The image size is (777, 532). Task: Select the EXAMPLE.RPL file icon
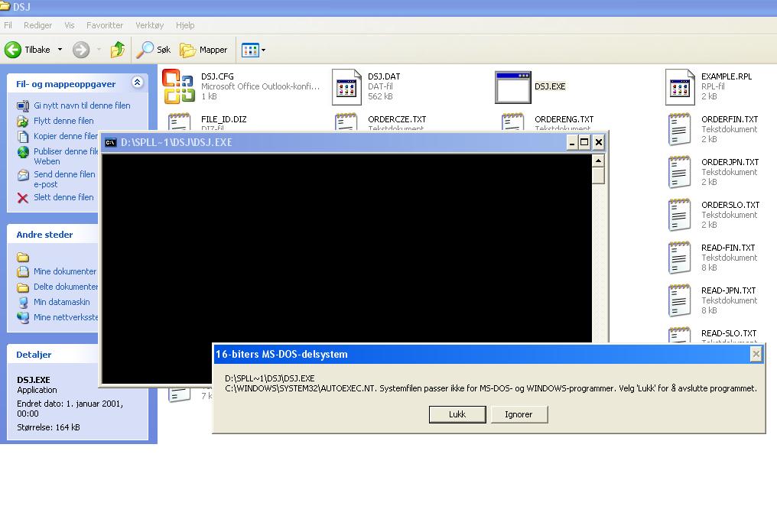[680, 87]
